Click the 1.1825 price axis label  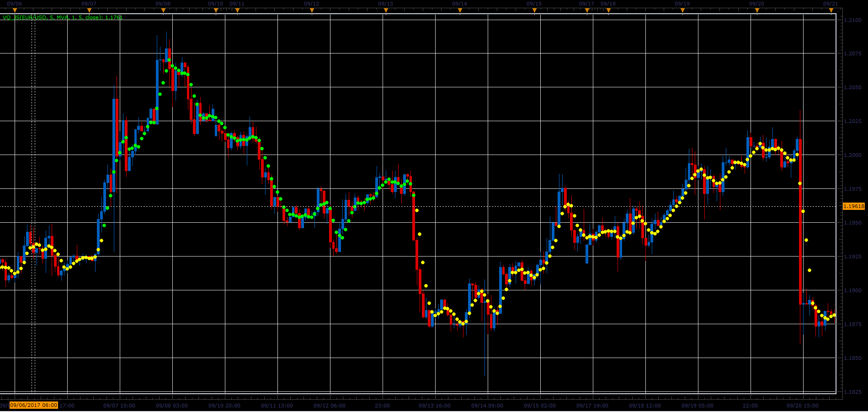tap(853, 392)
